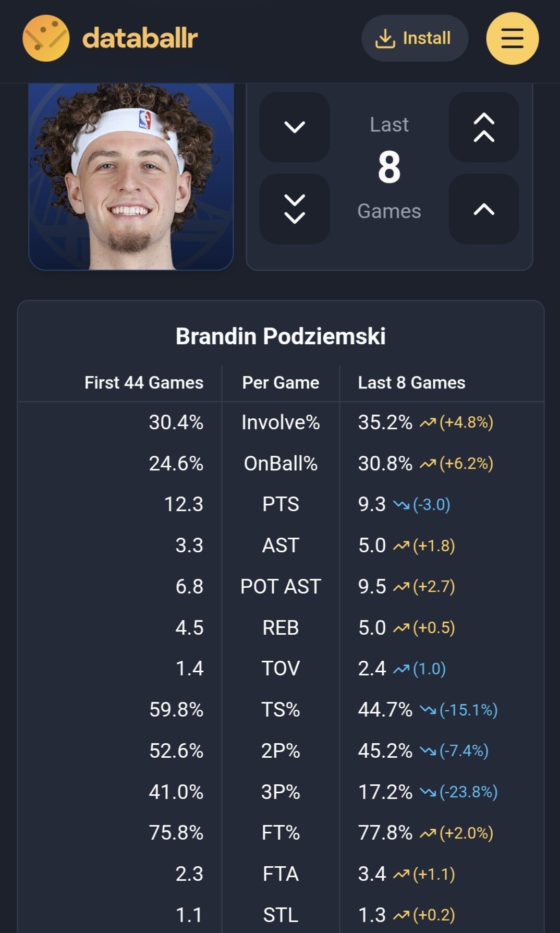
Task: Click the databallr site name link
Action: click(140, 38)
